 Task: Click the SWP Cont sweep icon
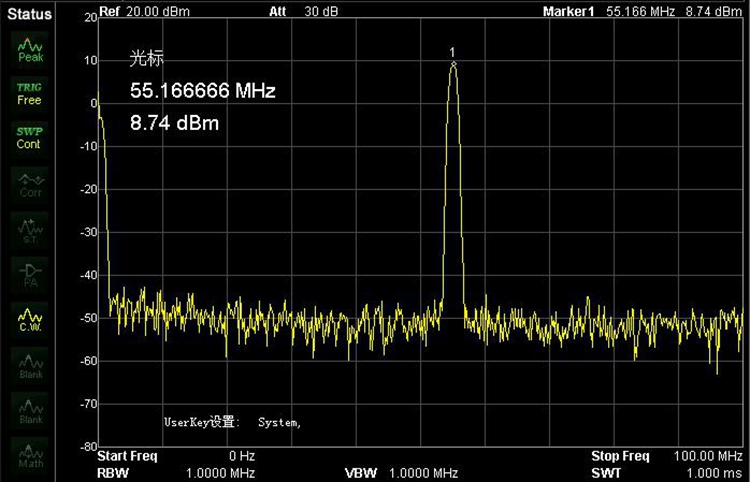coord(30,138)
